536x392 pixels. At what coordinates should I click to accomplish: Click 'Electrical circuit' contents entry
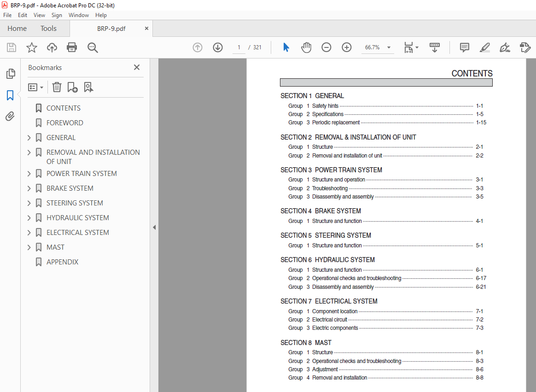click(x=330, y=320)
